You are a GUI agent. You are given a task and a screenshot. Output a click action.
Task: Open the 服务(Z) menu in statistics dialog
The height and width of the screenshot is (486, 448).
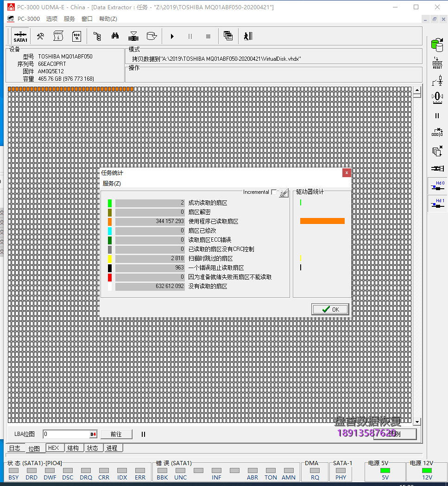112,184
